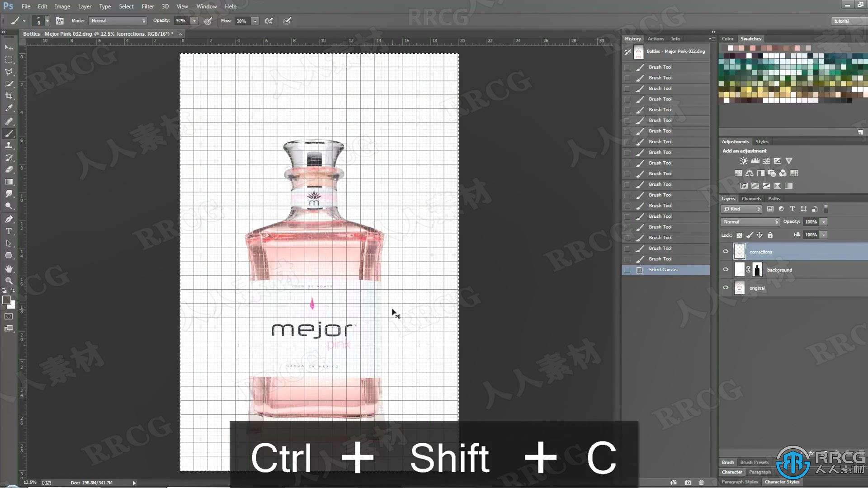This screenshot has width=868, height=488.
Task: Switch to the Channels tab
Action: (x=751, y=198)
